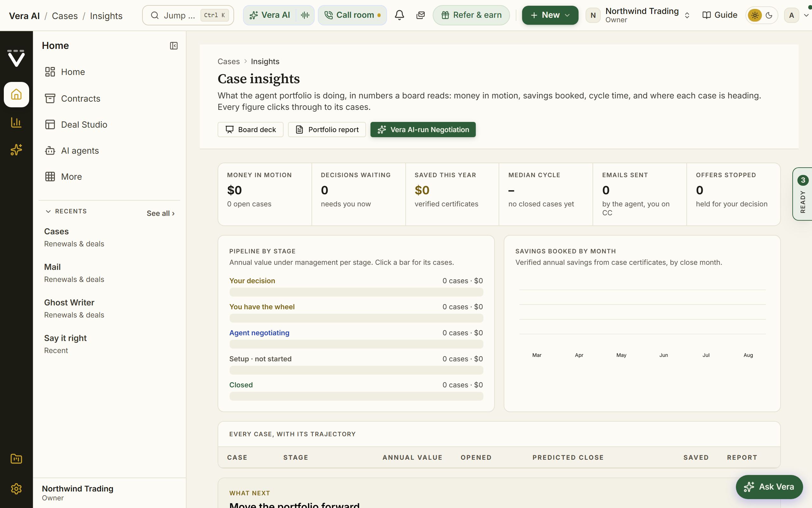The height and width of the screenshot is (508, 812).
Task: Collapse the Recents section chevron
Action: 48,211
